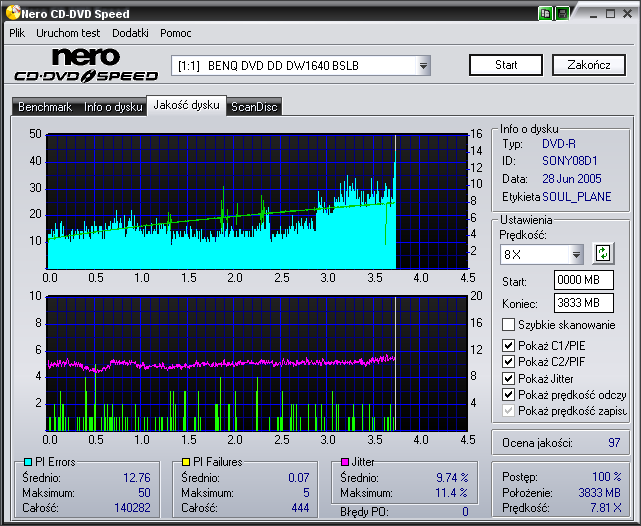
Task: Click the PI Failures average 0.07
Action: [298, 477]
